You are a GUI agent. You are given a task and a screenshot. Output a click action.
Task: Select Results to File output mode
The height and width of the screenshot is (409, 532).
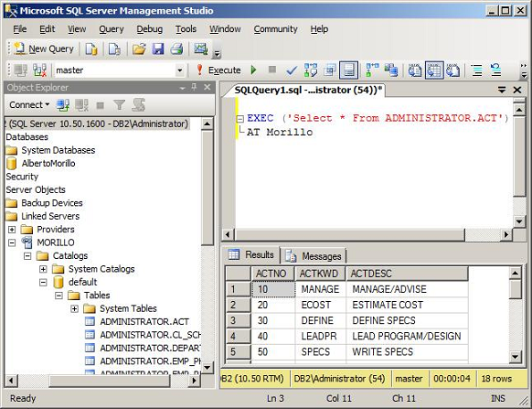tap(453, 70)
